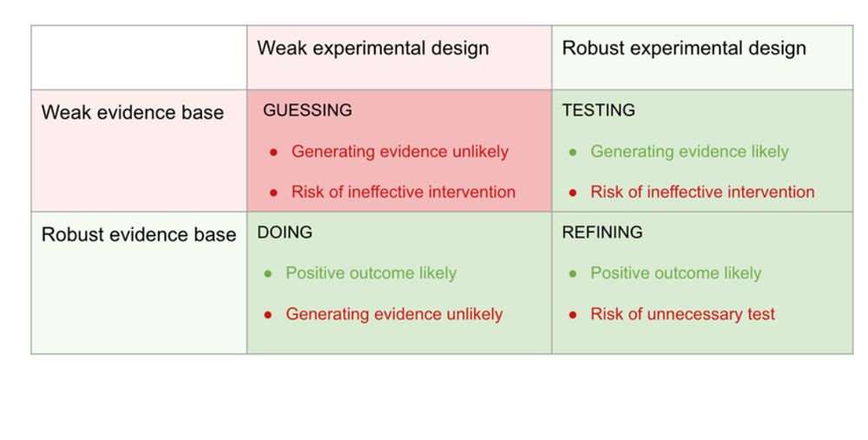Click the empty top-left table cell
Viewport: 868px width, 440px height.
(139, 57)
